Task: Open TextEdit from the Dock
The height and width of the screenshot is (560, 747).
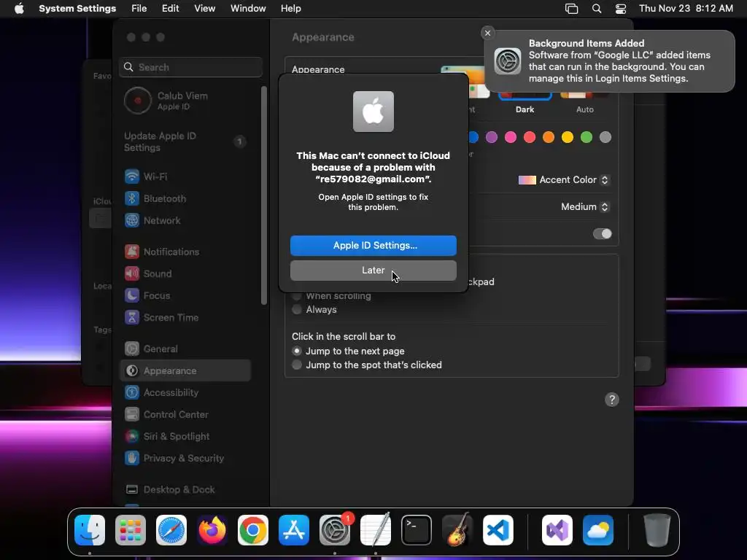Action: (x=376, y=530)
